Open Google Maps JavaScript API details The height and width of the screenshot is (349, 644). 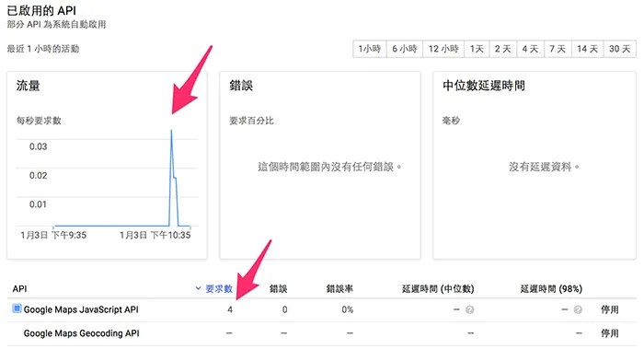click(x=81, y=309)
